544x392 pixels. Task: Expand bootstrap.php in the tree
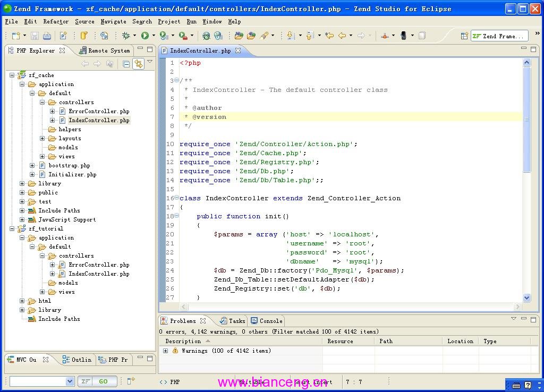point(32,166)
